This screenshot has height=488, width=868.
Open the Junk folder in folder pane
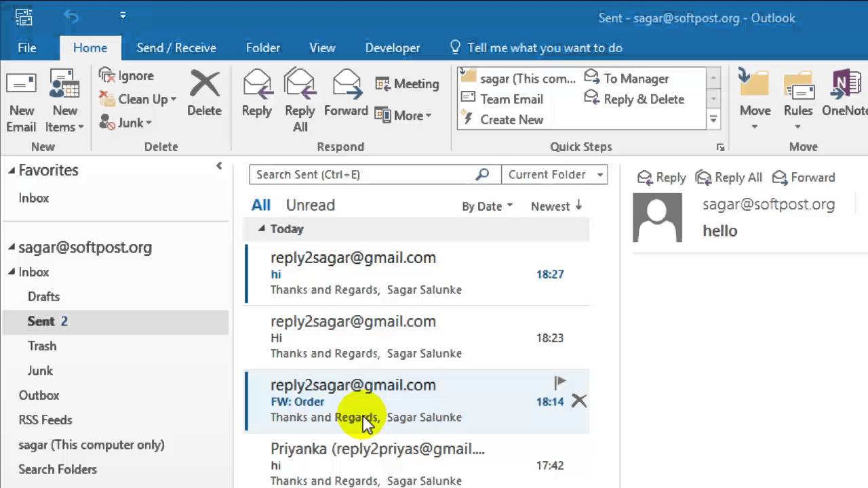coord(40,371)
